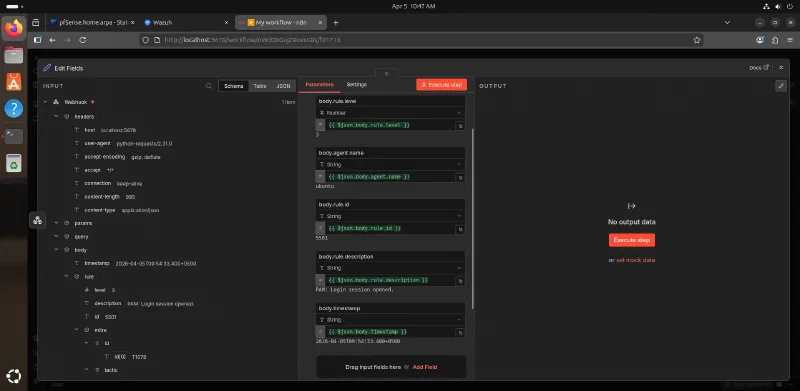Toggle expression mode on body.agent.name value
The width and height of the screenshot is (800, 391).
[x=320, y=177]
